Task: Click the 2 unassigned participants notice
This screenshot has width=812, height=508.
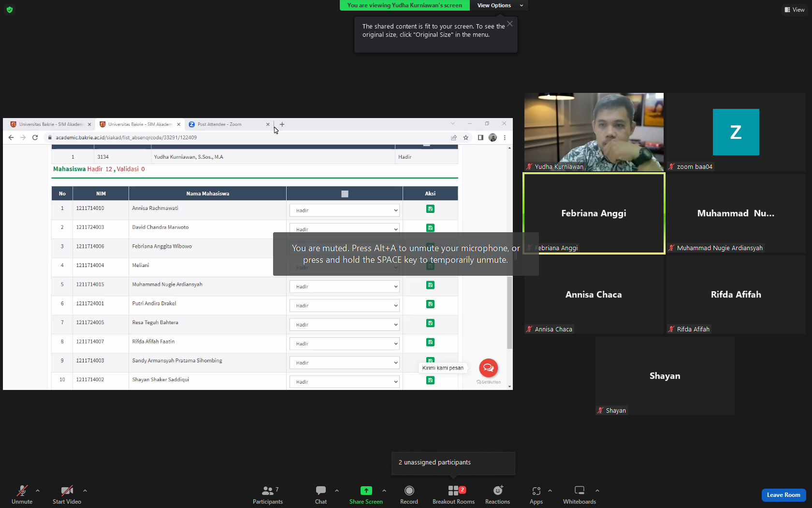Action: (453, 463)
